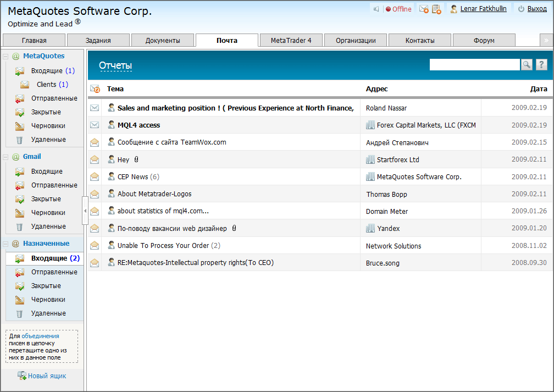This screenshot has width=554, height=392.
Task: Click the user avatar icon beside Lenar Fatkhullin
Action: coord(453,9)
